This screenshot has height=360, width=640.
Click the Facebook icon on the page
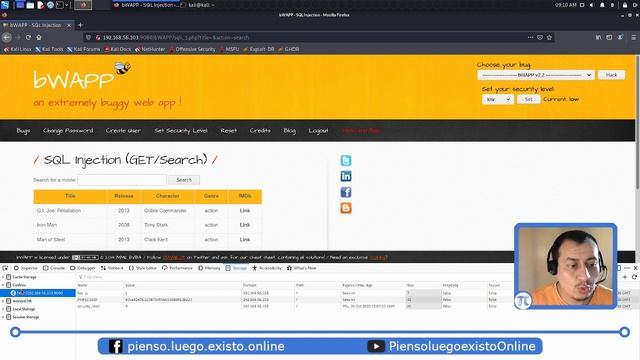point(346,192)
